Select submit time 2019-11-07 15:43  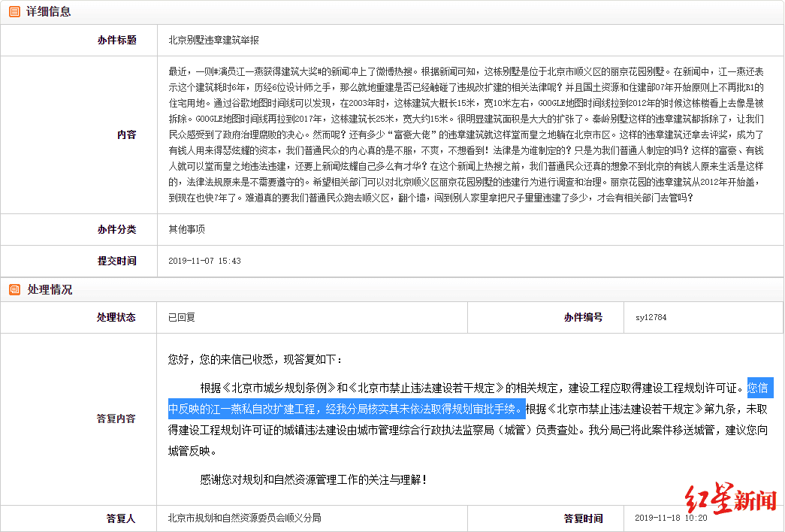click(204, 261)
